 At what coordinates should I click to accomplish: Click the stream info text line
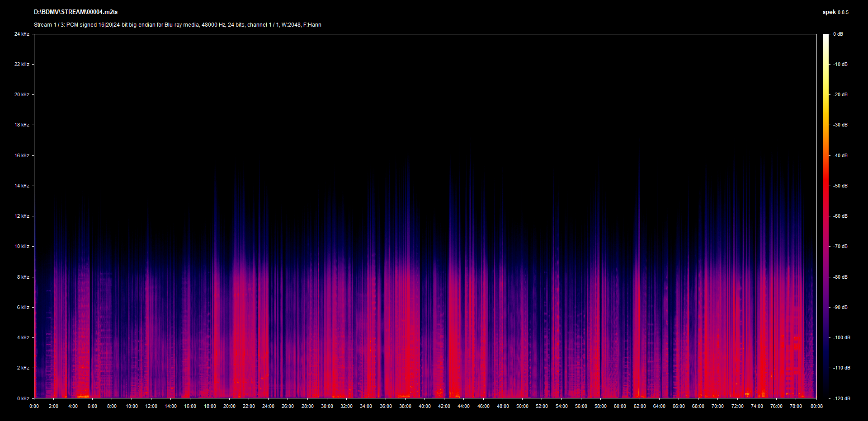177,25
